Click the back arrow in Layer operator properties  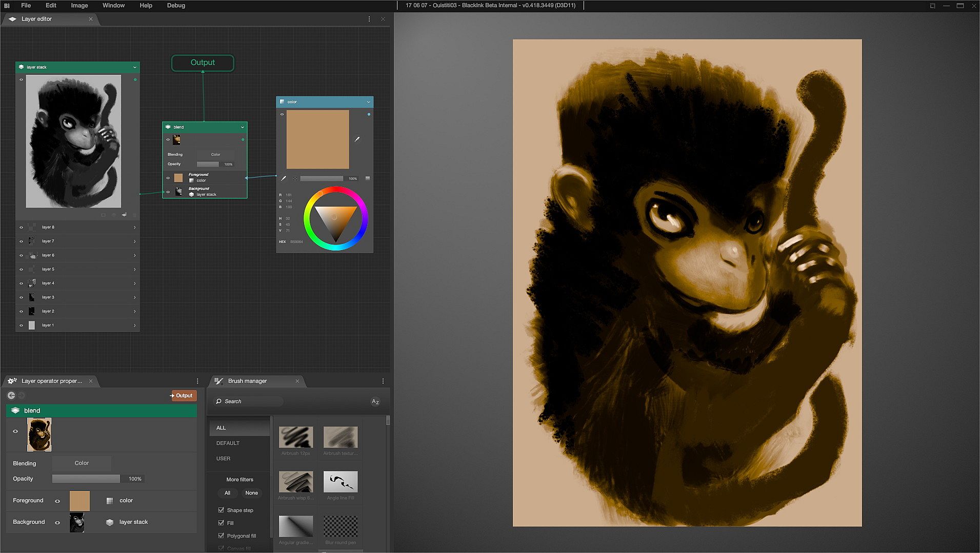point(11,395)
